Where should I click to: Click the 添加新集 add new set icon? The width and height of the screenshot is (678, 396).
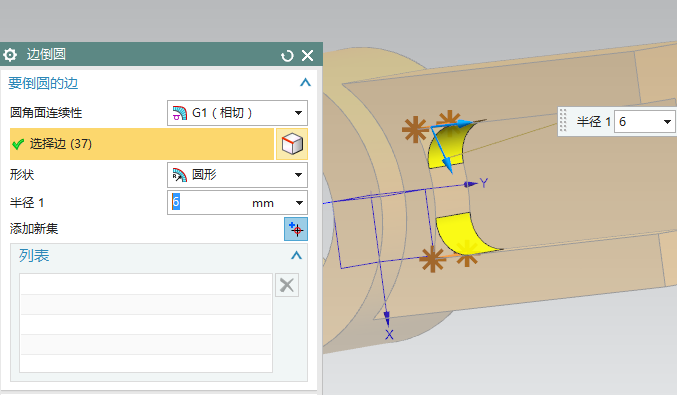coord(296,229)
